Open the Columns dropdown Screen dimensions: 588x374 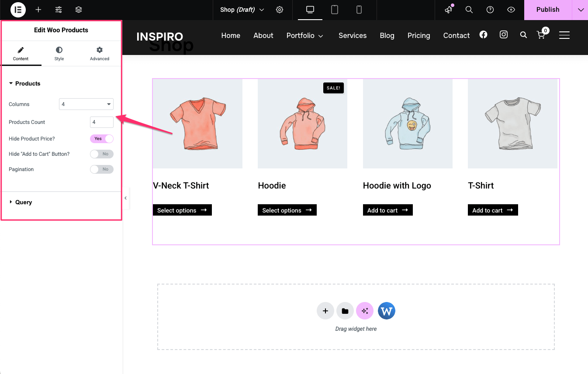[x=86, y=104]
